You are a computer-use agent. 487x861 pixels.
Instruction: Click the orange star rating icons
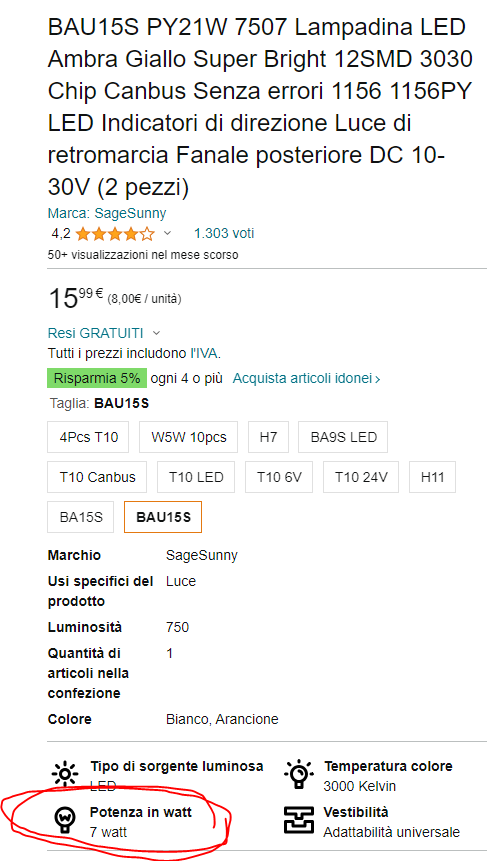tap(115, 234)
